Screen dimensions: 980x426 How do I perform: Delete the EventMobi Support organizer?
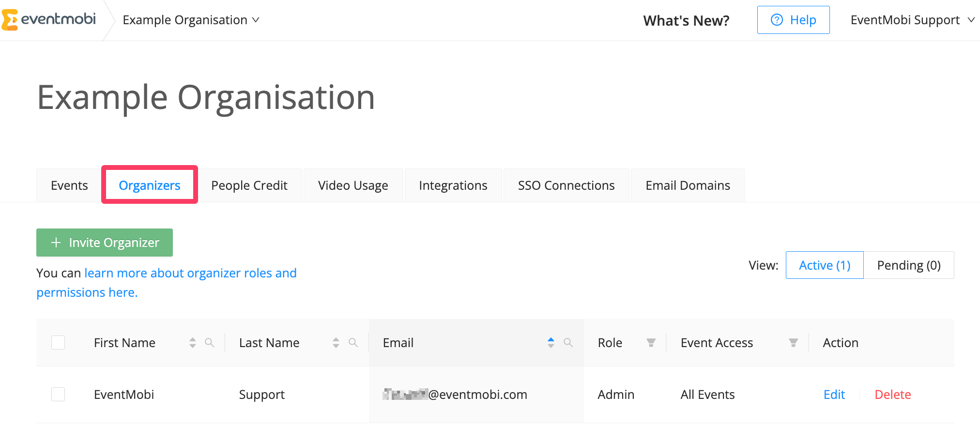click(x=893, y=395)
